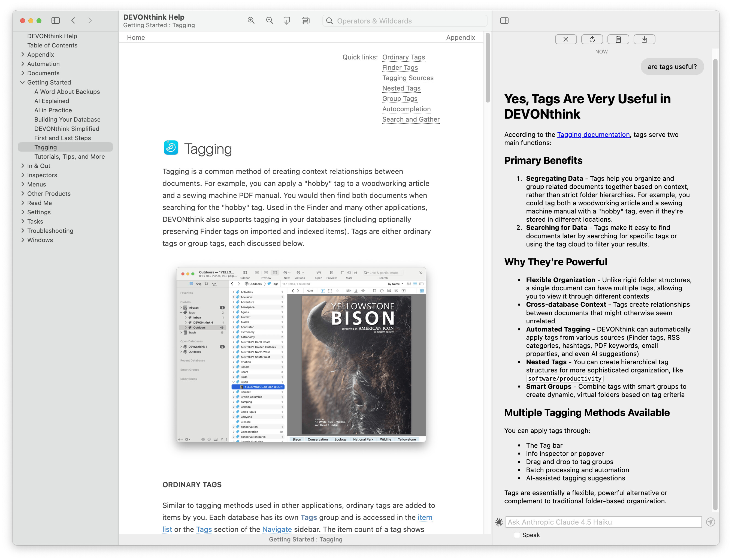The image size is (732, 560).
Task: Open the Tagging documentation link in chat
Action: pos(593,135)
